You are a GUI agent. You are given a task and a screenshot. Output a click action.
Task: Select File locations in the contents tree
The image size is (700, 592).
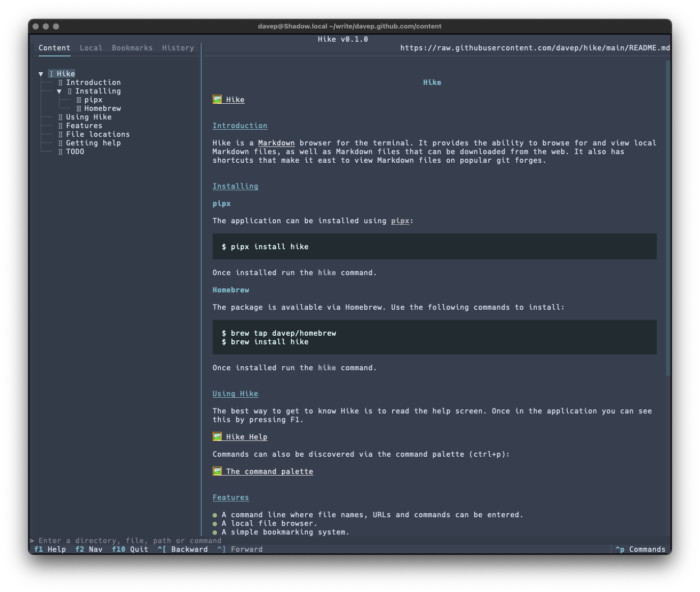click(97, 134)
